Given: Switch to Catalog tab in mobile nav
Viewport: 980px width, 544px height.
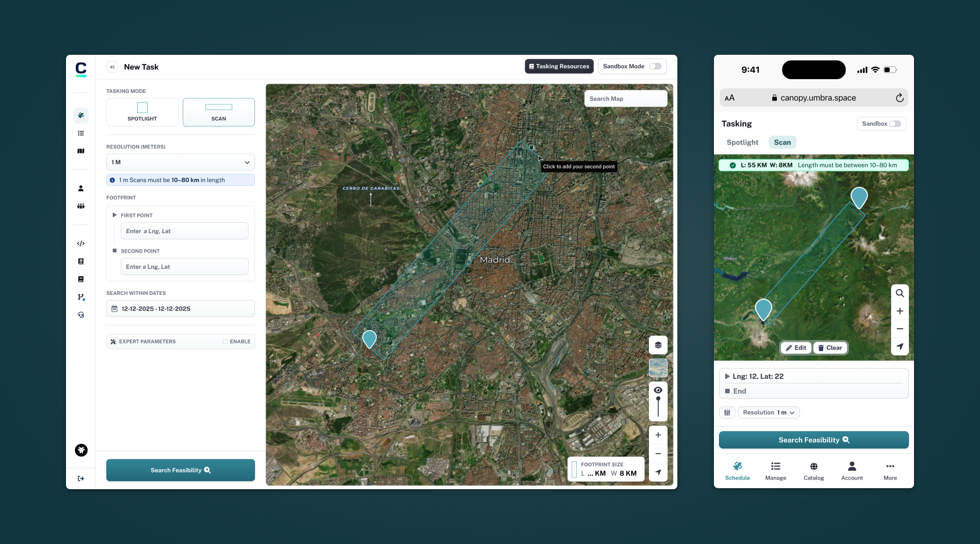Looking at the screenshot, I should (x=813, y=471).
